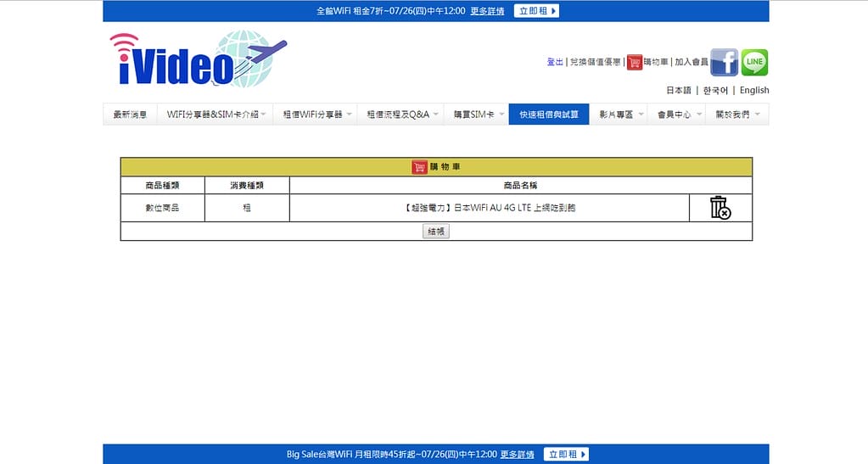Click the 租 consumption type cell
The width and height of the screenshot is (868, 464).
tap(247, 208)
